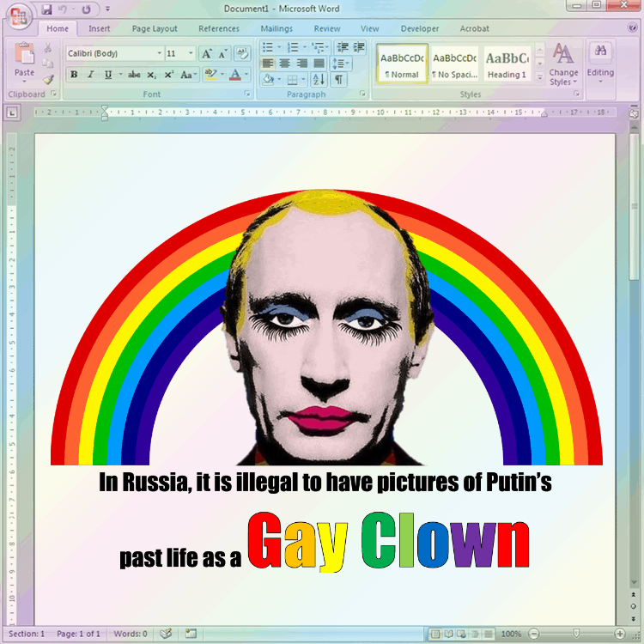The width and height of the screenshot is (644, 644).
Task: Click the Save icon in quick access toolbar
Action: click(x=46, y=9)
